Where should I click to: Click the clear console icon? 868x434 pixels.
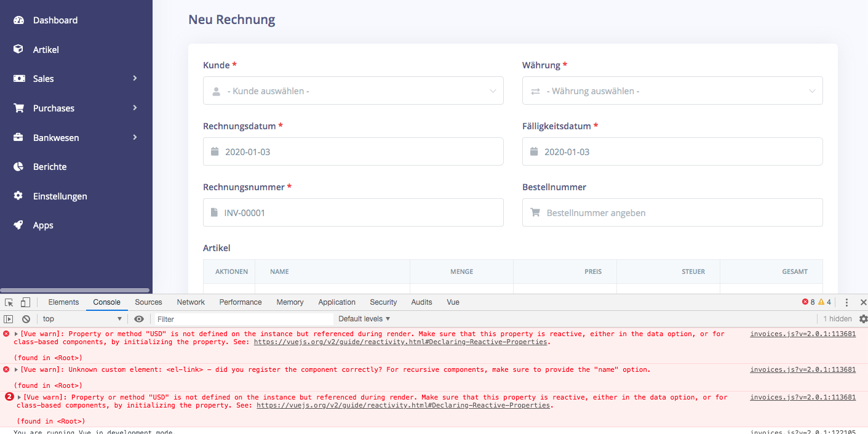(x=25, y=318)
